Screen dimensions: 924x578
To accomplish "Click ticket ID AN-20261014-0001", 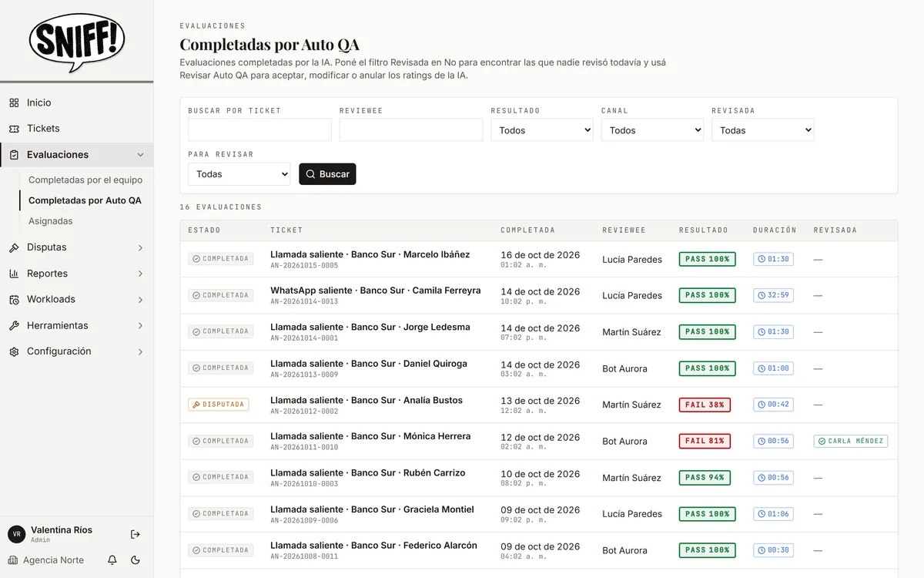I will click(304, 338).
